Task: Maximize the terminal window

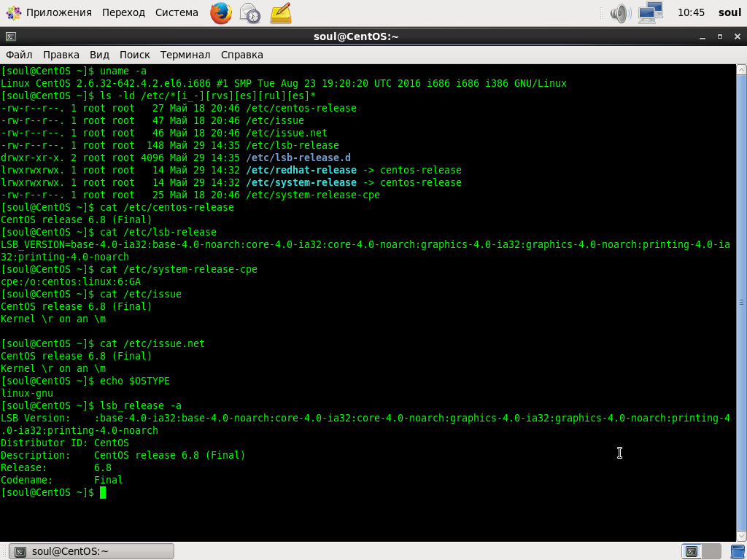Action: click(x=720, y=36)
